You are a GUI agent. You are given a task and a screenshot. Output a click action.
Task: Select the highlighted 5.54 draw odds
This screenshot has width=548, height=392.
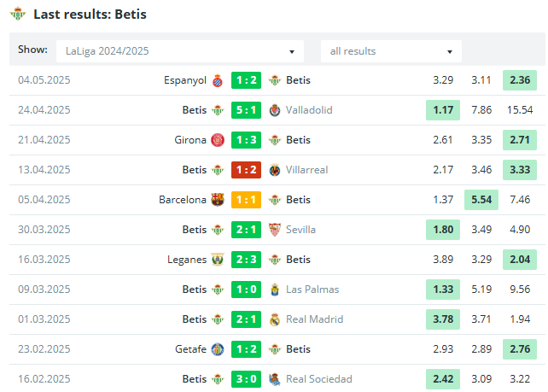click(481, 200)
